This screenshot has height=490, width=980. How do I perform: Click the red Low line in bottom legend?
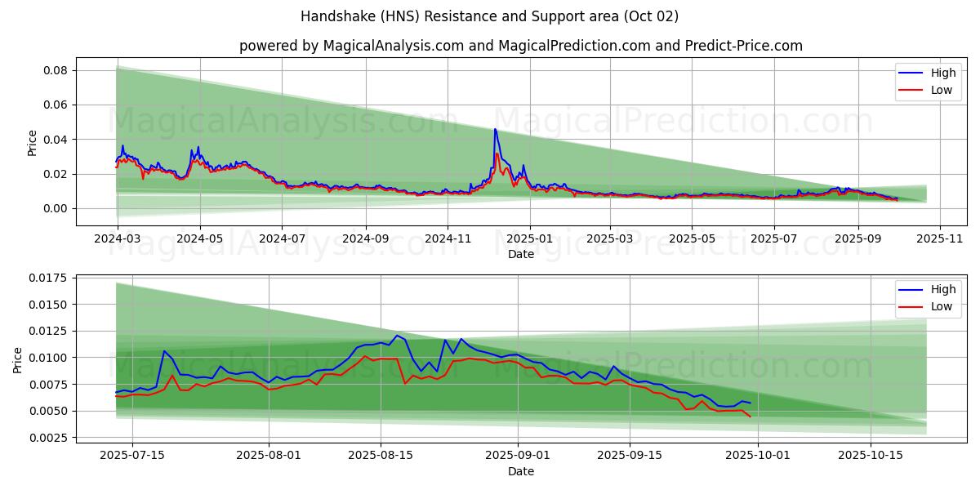pyautogui.click(x=911, y=306)
